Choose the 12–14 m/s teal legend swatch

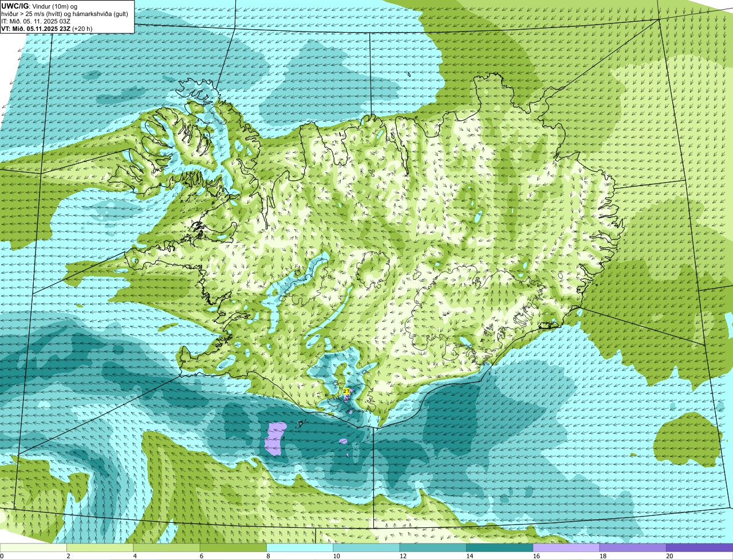click(433, 547)
